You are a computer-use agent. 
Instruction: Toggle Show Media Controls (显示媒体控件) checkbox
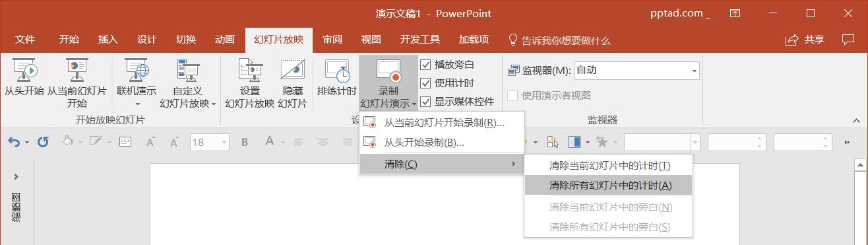pos(425,102)
